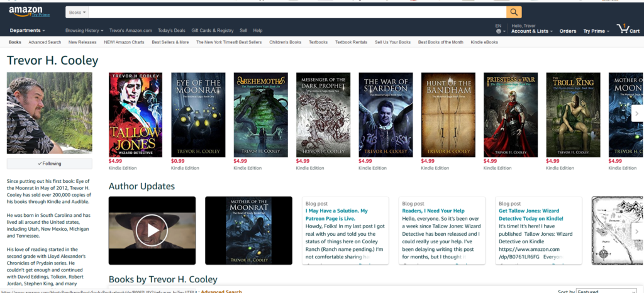The height and width of the screenshot is (293, 644).
Task: Open Advanced Search in subnav
Action: pos(45,42)
